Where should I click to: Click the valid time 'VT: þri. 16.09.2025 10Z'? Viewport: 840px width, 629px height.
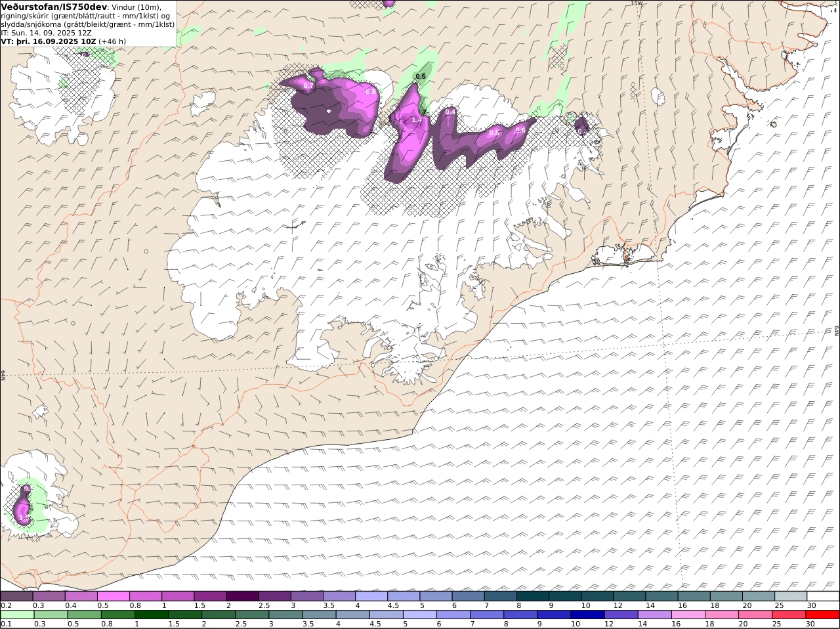(x=49, y=41)
